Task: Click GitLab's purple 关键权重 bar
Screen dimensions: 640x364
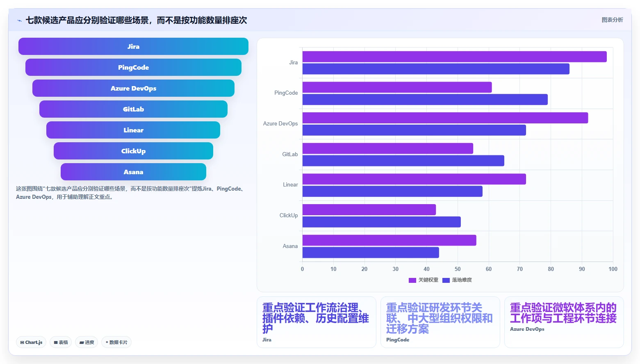Action: [388, 148]
